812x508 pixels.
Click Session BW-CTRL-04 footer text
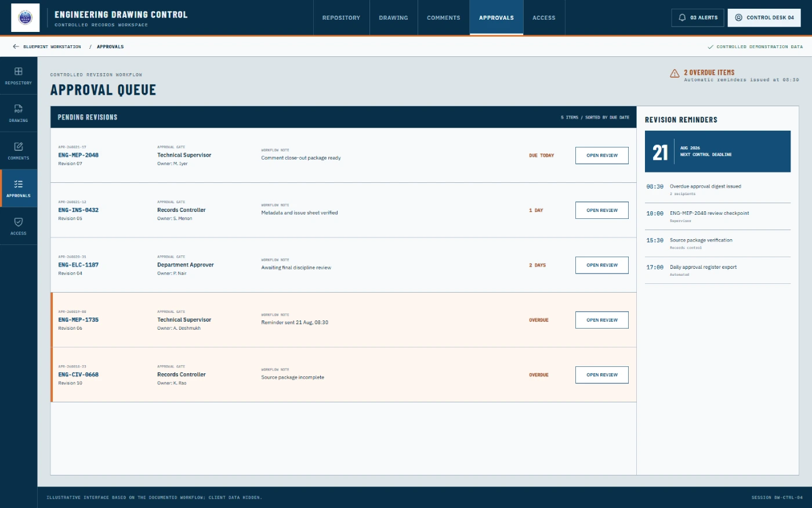(777, 498)
